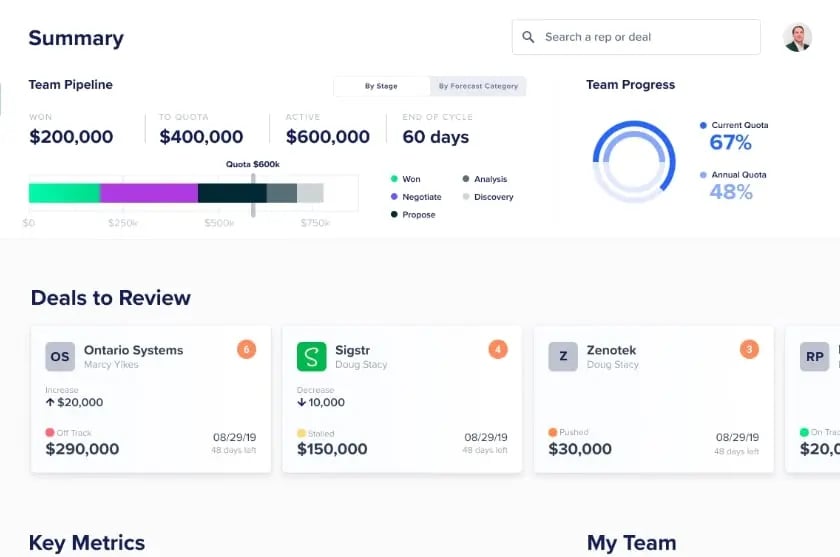Focus the Search a rep or deal field
This screenshot has height=557, width=840.
(x=636, y=37)
